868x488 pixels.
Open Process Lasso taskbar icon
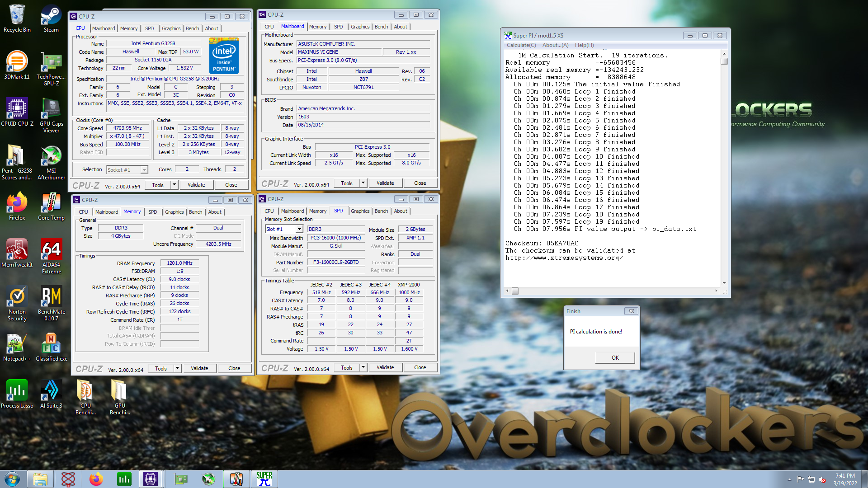pyautogui.click(x=124, y=479)
